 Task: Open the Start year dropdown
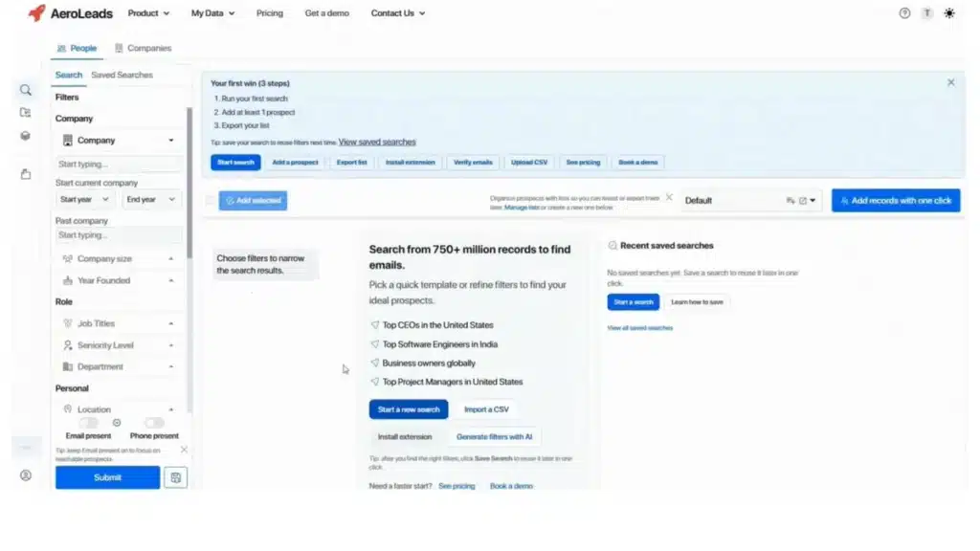tap(84, 199)
